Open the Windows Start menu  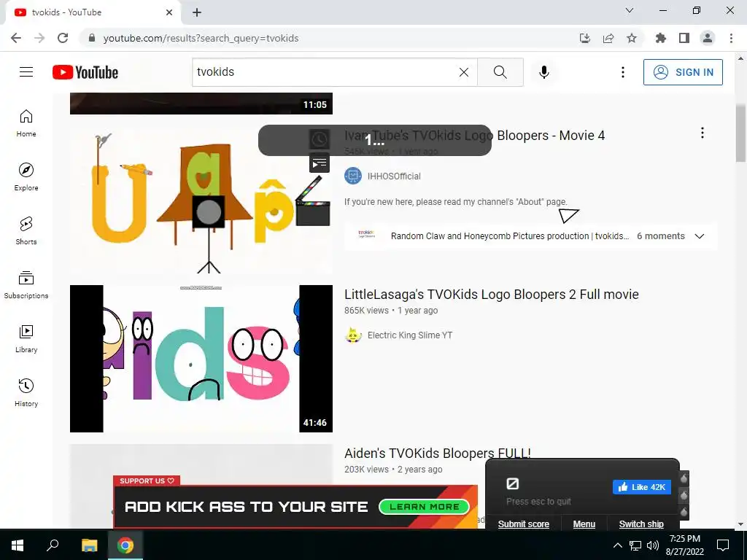point(18,545)
